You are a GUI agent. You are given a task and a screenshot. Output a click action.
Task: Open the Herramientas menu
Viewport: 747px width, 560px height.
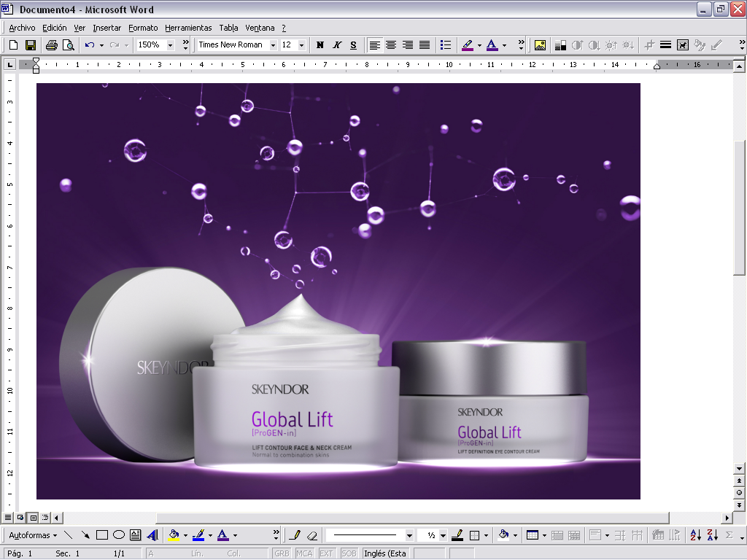pos(188,28)
